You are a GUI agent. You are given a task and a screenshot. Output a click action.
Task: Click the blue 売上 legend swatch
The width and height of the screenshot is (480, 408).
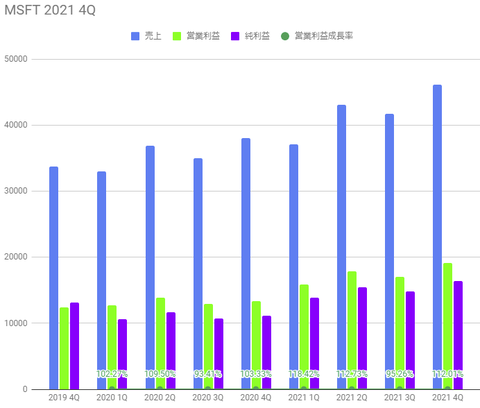(x=135, y=36)
